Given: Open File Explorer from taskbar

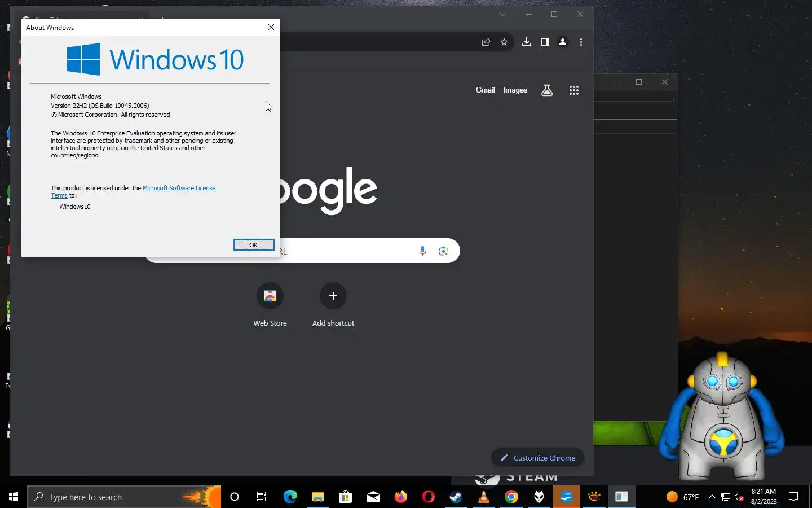Looking at the screenshot, I should tap(317, 497).
